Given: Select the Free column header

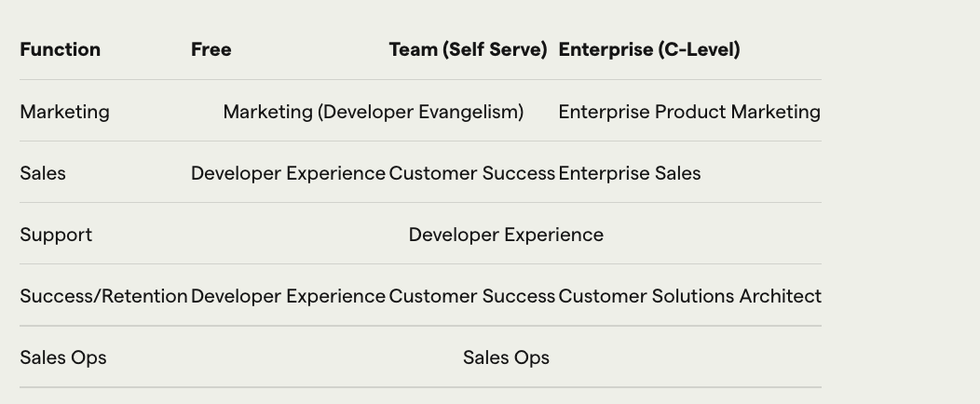Looking at the screenshot, I should (211, 49).
